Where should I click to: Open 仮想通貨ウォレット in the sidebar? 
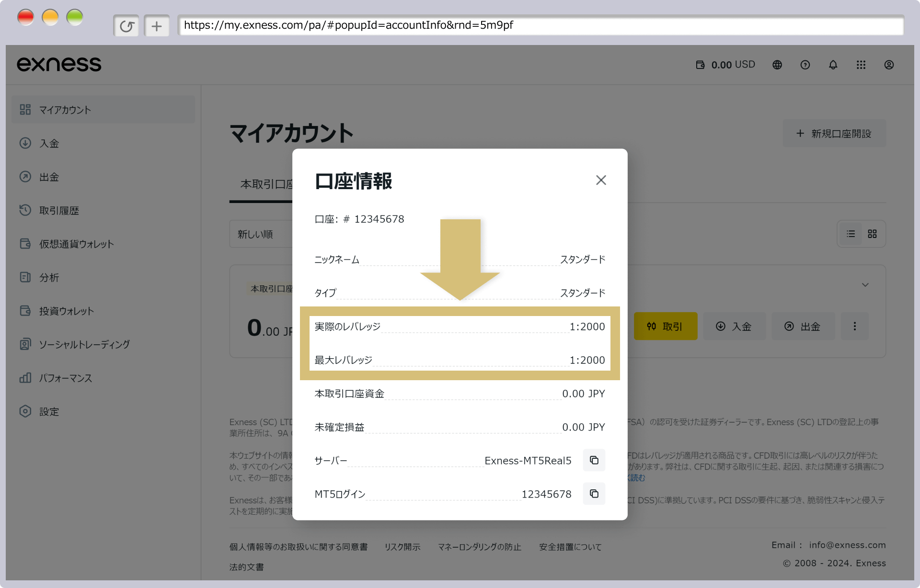[103, 244]
